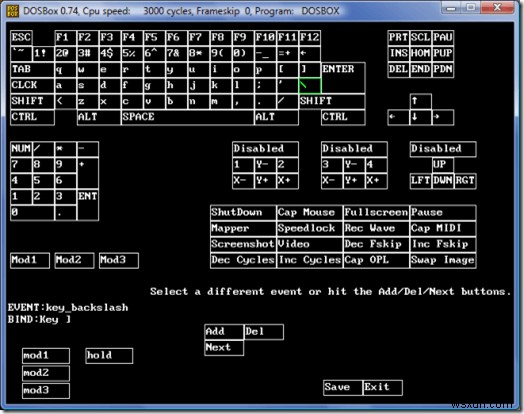
Task: Select the Dec Fskip event
Action: click(376, 245)
